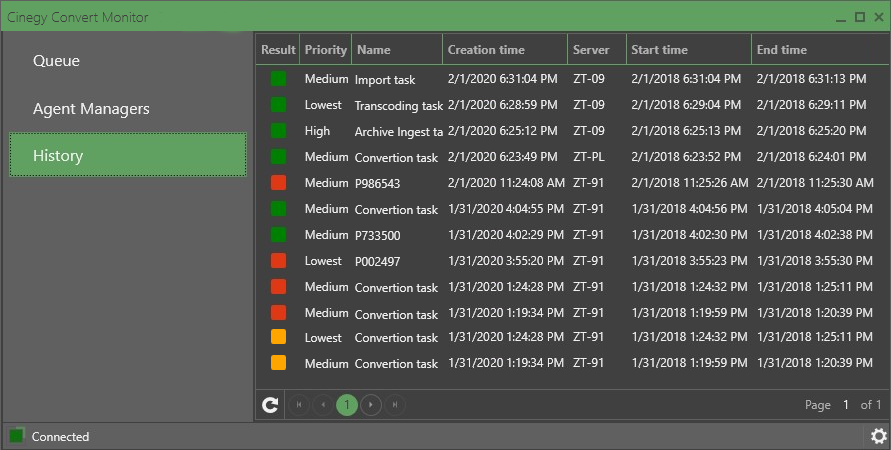Click 'ZT-09' server of Import task
The image size is (891, 450).
(x=589, y=78)
